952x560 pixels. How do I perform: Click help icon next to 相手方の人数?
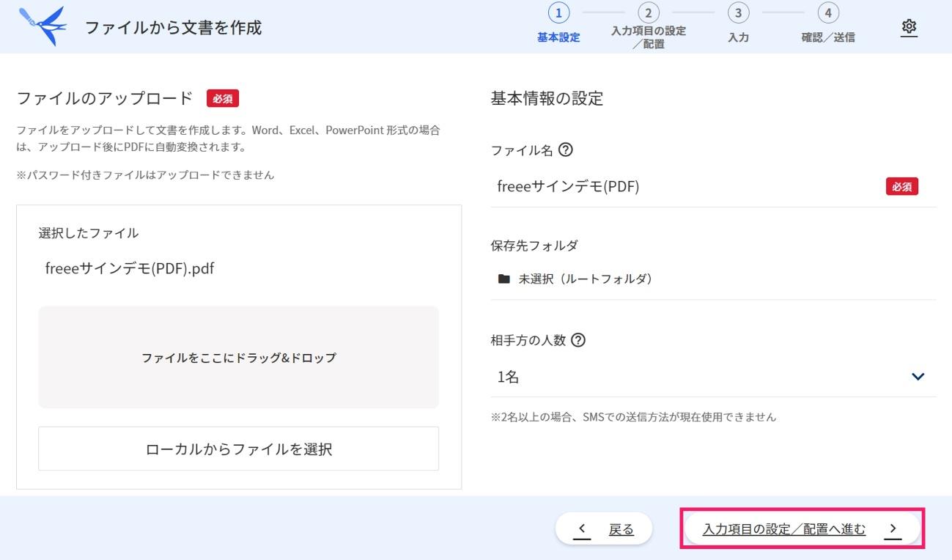578,340
